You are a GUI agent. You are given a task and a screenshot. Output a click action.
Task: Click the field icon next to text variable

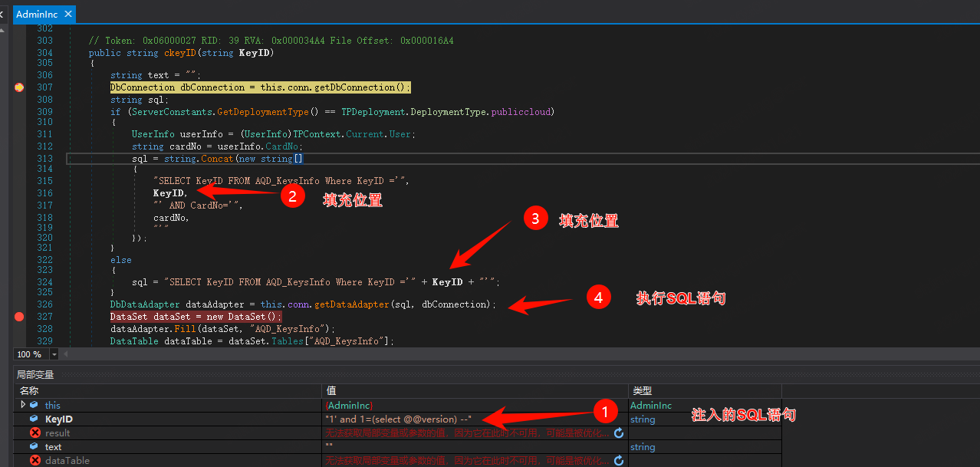[35, 447]
